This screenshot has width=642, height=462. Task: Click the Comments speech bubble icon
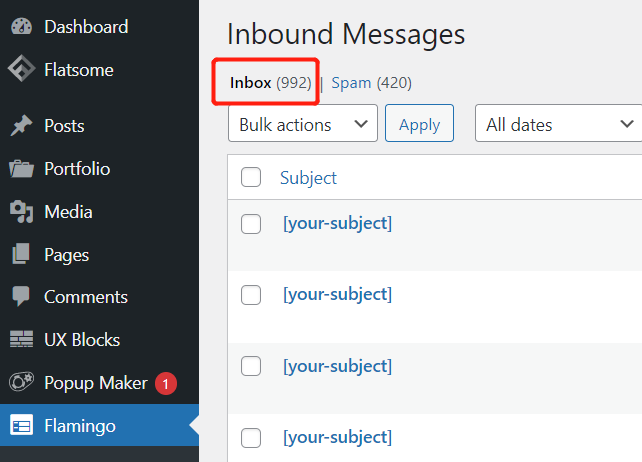(21, 297)
